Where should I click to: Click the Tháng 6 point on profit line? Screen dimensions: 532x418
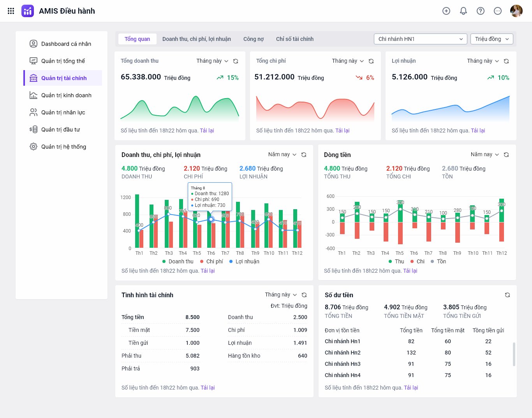(x=211, y=219)
